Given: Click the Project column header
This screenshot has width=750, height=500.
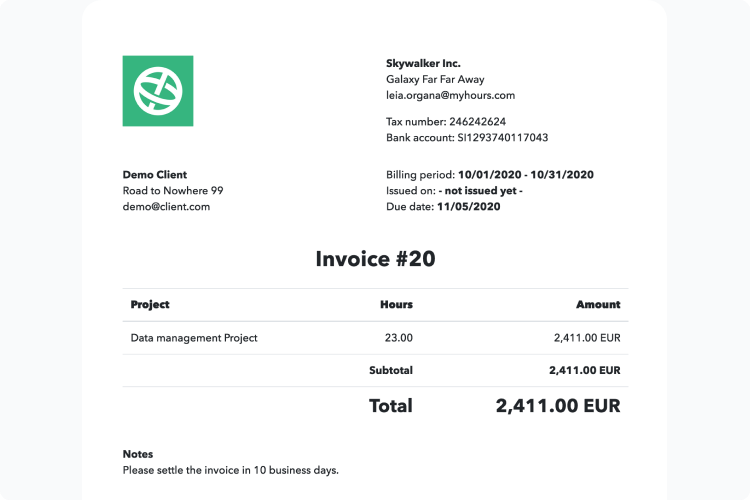Looking at the screenshot, I should coord(150,304).
